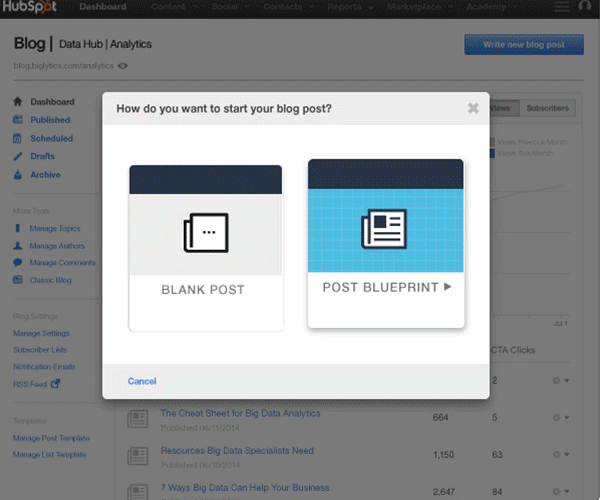Open Resources Big Data Specialists Need

pos(237,450)
